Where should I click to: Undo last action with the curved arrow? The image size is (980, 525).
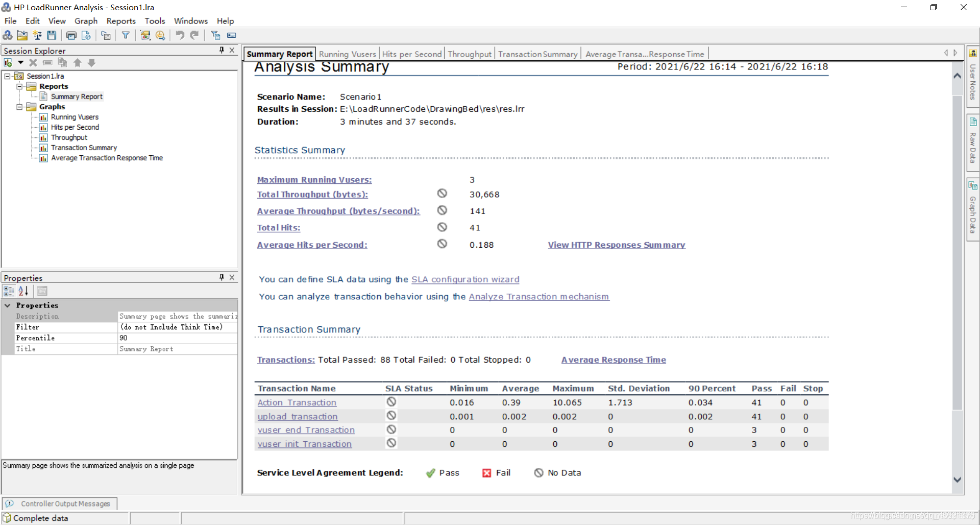tap(180, 35)
